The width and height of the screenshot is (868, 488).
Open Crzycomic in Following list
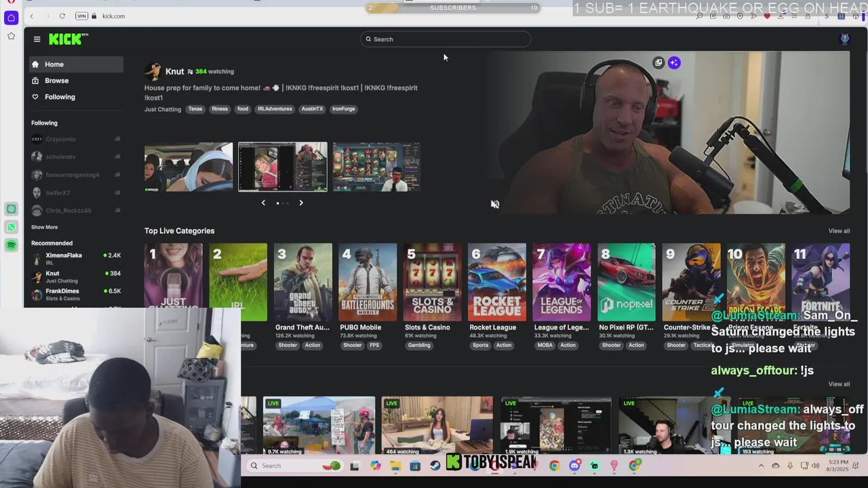(x=76, y=139)
